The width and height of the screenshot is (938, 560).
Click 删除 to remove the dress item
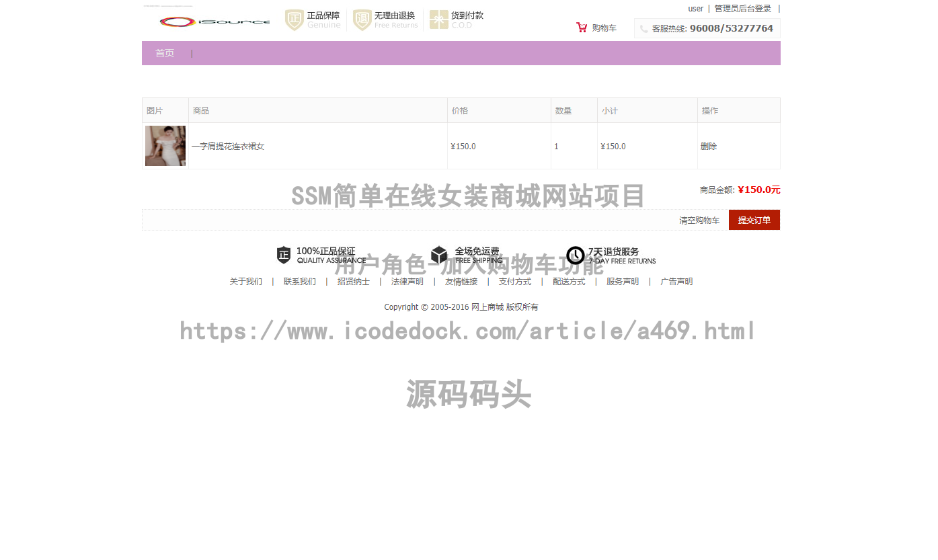tap(708, 146)
